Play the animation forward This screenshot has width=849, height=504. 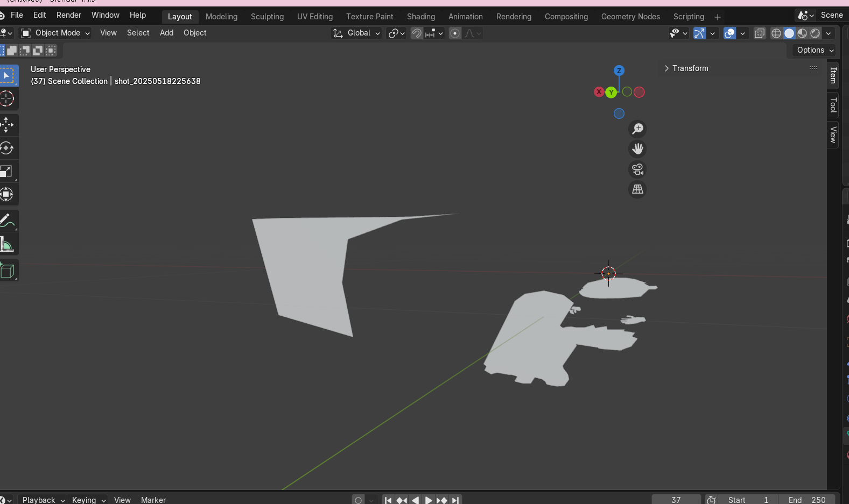pyautogui.click(x=429, y=500)
